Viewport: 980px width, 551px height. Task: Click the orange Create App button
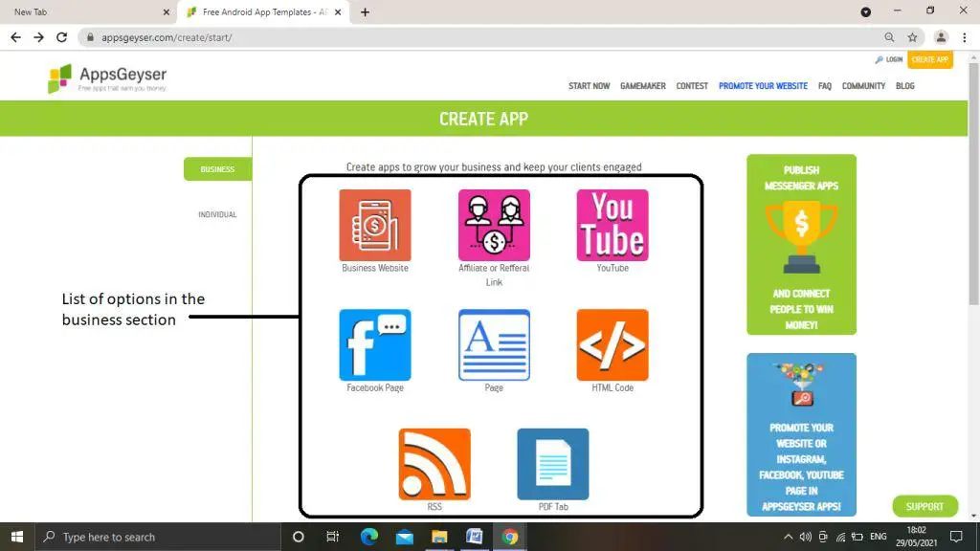(x=930, y=60)
